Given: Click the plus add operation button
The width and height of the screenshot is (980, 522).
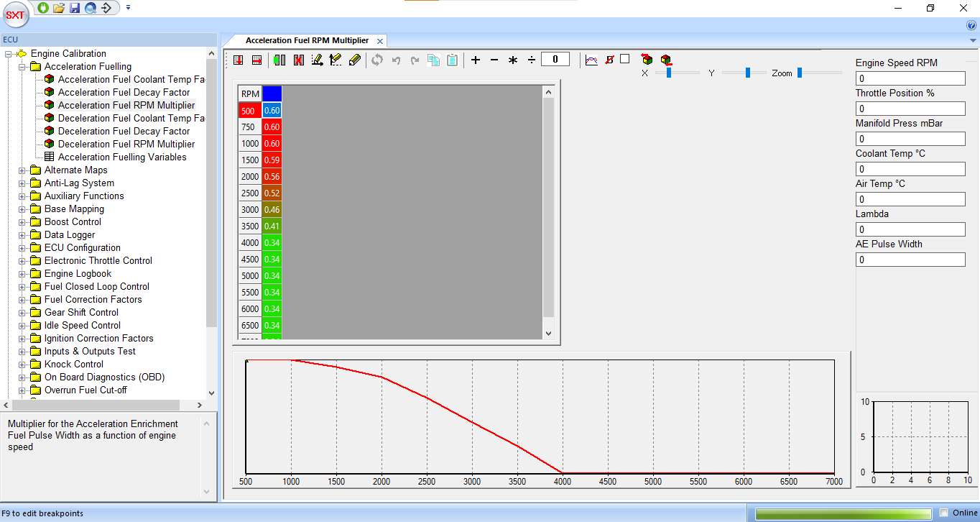Looking at the screenshot, I should coord(476,60).
